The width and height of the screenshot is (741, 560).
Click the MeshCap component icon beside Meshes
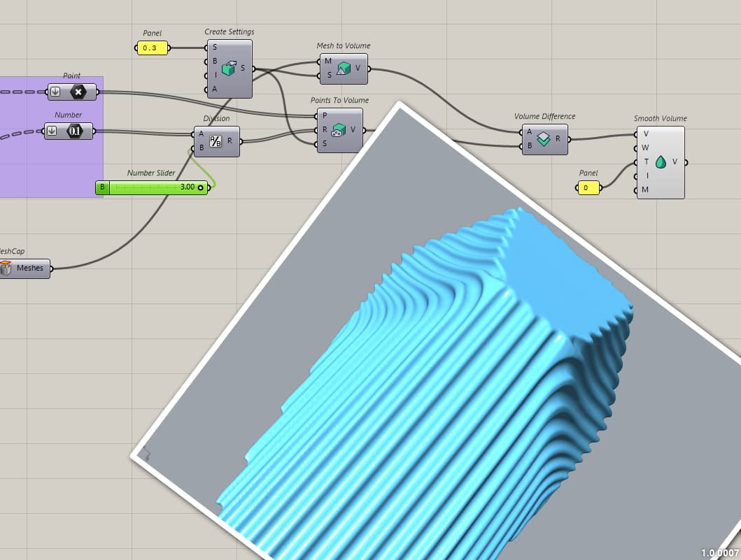[x=5, y=268]
